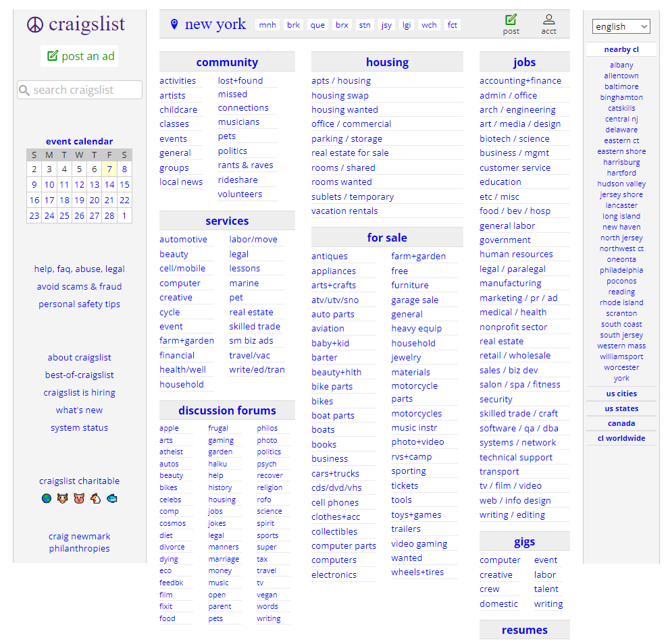Screen dimensions: 670x644
Task: Open the english language dropdown
Action: tap(621, 26)
